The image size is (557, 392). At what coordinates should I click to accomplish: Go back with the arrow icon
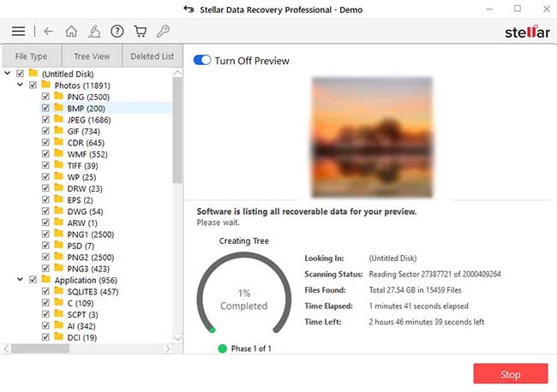tap(48, 32)
